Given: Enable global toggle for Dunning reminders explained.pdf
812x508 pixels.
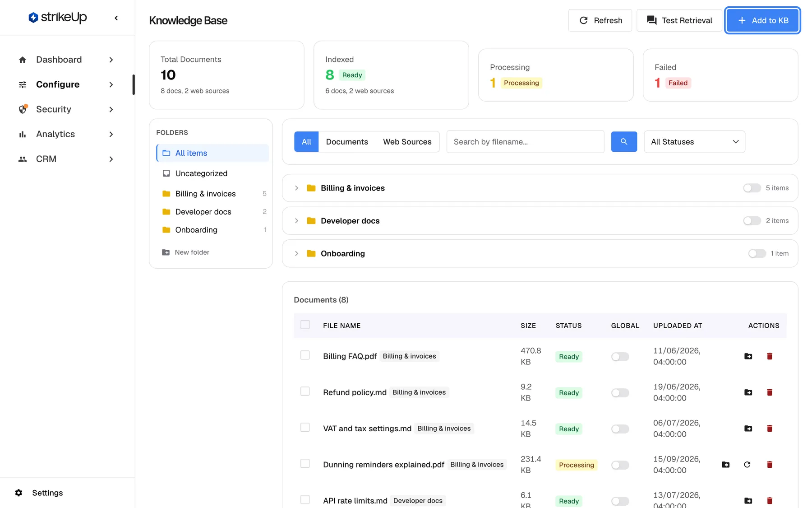Looking at the screenshot, I should point(620,465).
